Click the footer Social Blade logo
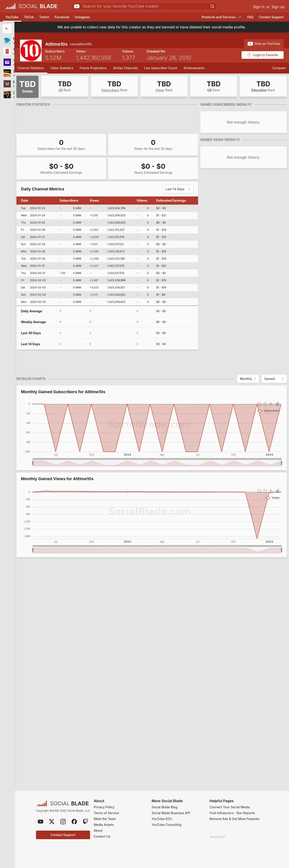289x868 pixels. pos(63,804)
